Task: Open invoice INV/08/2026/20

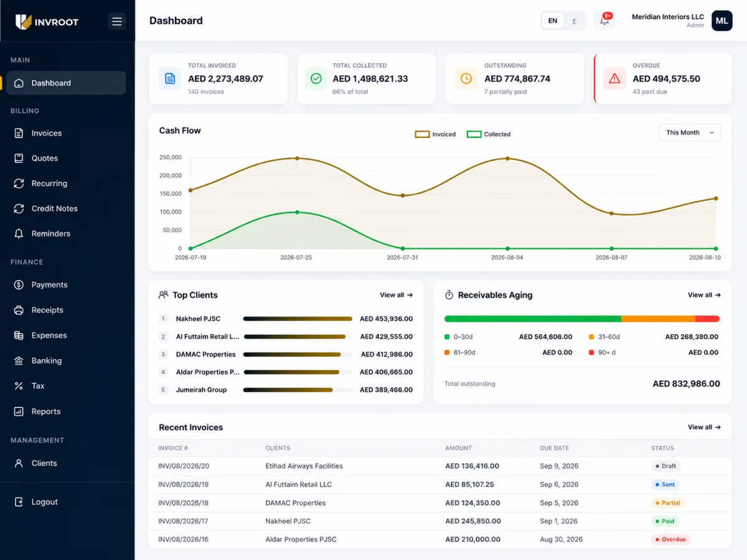Action: pyautogui.click(x=184, y=466)
